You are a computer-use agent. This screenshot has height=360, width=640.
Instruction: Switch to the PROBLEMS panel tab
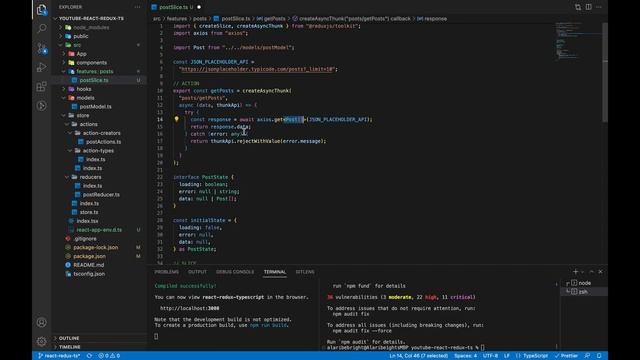167,272
